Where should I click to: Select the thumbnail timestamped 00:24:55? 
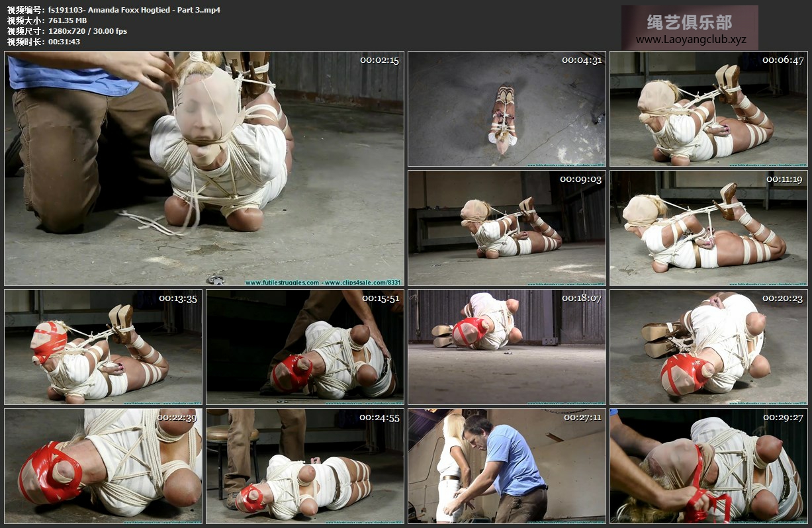click(304, 466)
